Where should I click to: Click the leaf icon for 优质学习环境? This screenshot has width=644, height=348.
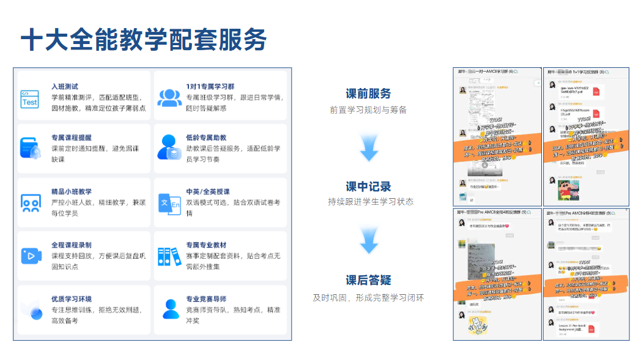32,310
